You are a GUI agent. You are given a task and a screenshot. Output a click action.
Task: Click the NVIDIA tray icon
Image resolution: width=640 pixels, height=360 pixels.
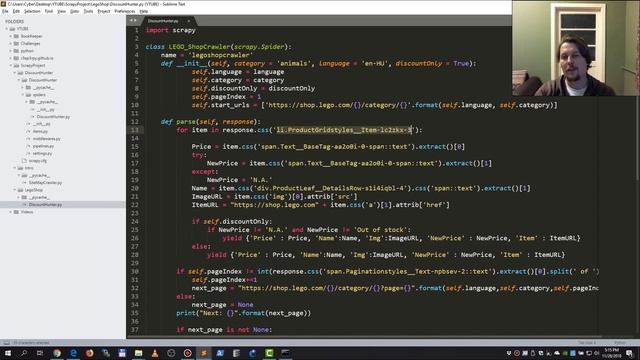[x=565, y=353]
